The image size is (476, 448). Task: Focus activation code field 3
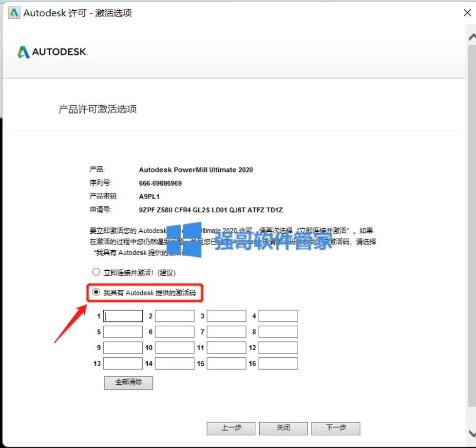227,316
